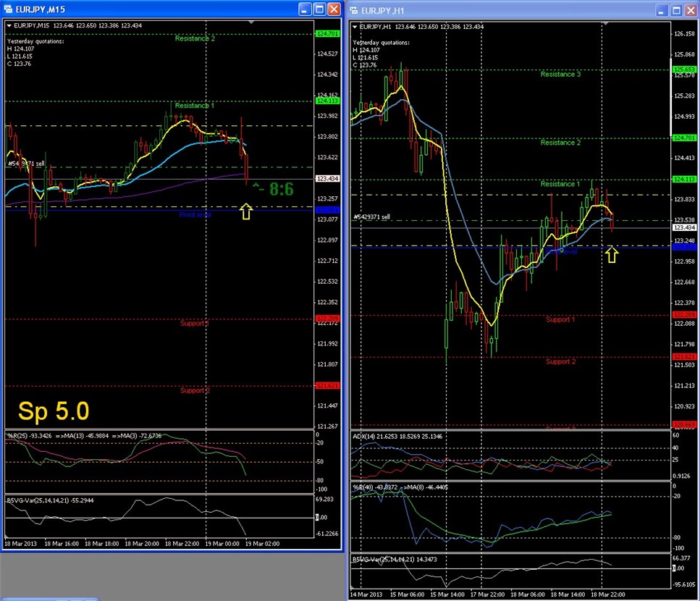Image resolution: width=700 pixels, height=601 pixels.
Task: Select the Resistance 3 label in the H1 chart
Action: point(560,74)
